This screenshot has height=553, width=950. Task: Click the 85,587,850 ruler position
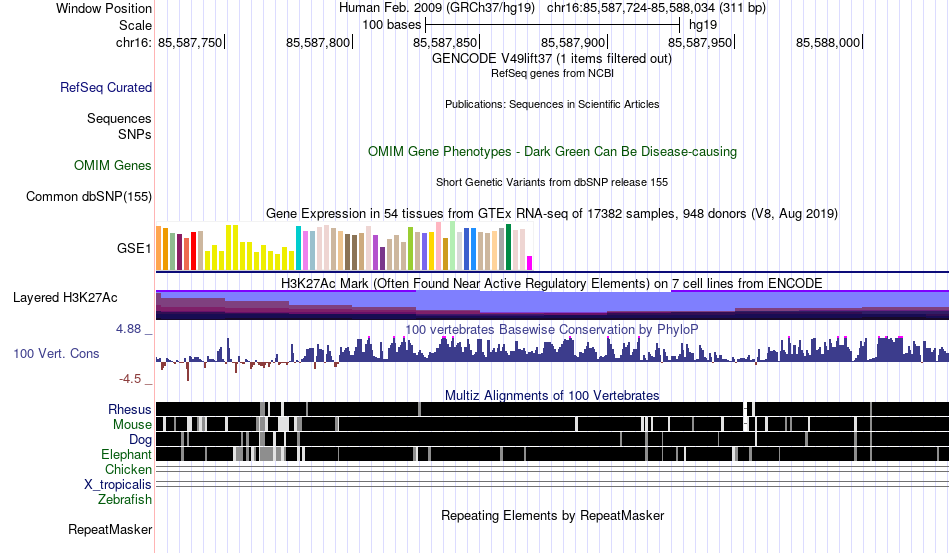pyautogui.click(x=445, y=42)
